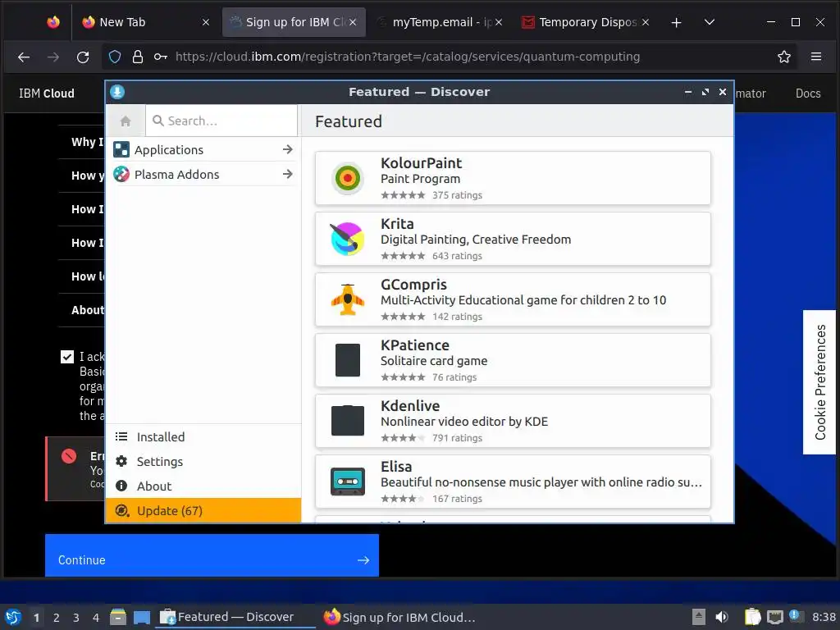Click the site security padlock icon
Image resolution: width=840 pixels, height=630 pixels.
coord(138,57)
